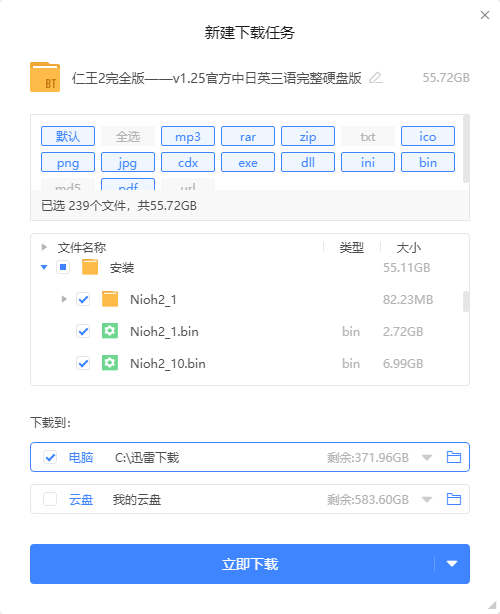This screenshot has height=614, width=500.
Task: Select the 全选 filter tag
Action: [128, 136]
